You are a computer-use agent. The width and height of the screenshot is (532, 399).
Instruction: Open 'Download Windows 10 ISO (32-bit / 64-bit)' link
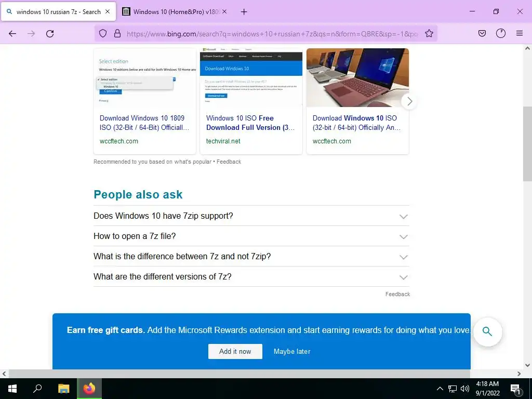point(356,123)
